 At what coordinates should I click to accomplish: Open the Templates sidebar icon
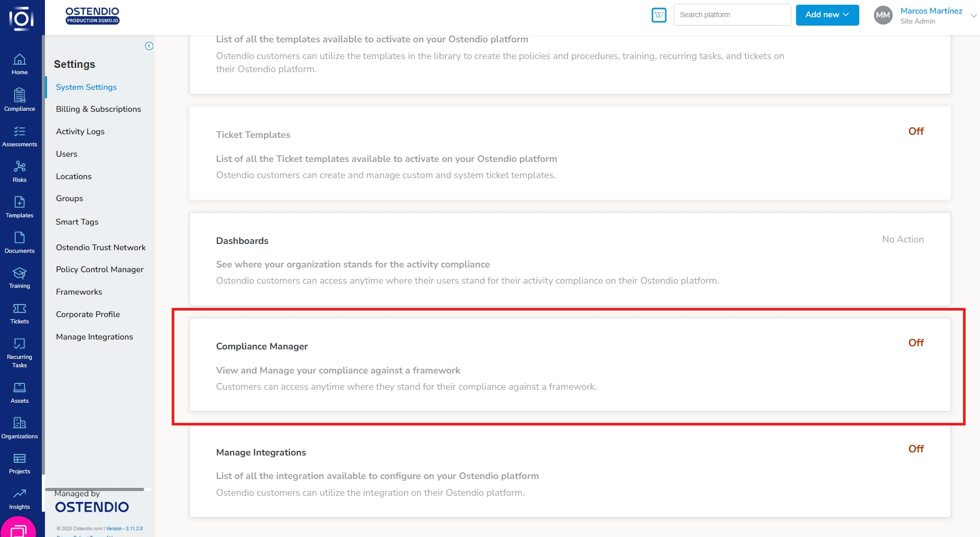(x=19, y=206)
